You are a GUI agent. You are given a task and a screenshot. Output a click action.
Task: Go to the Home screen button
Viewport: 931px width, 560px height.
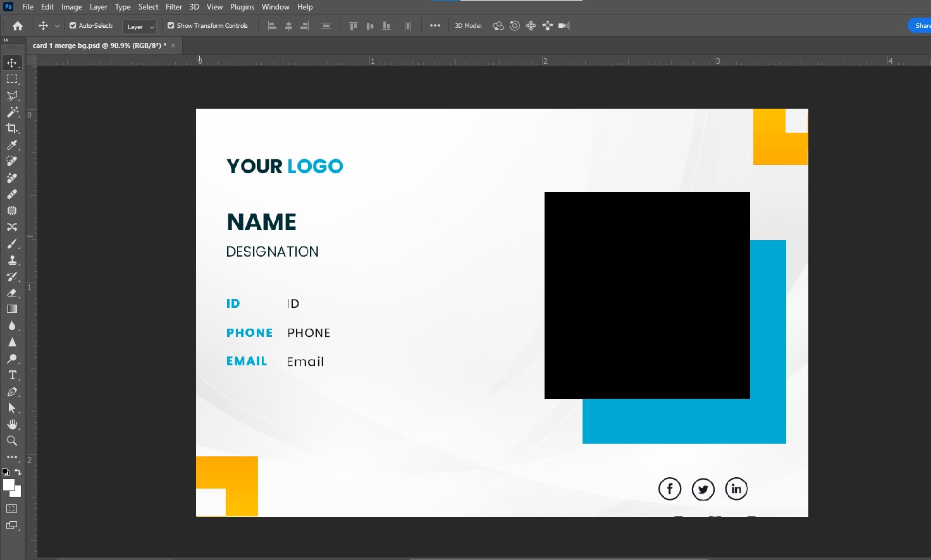(18, 26)
